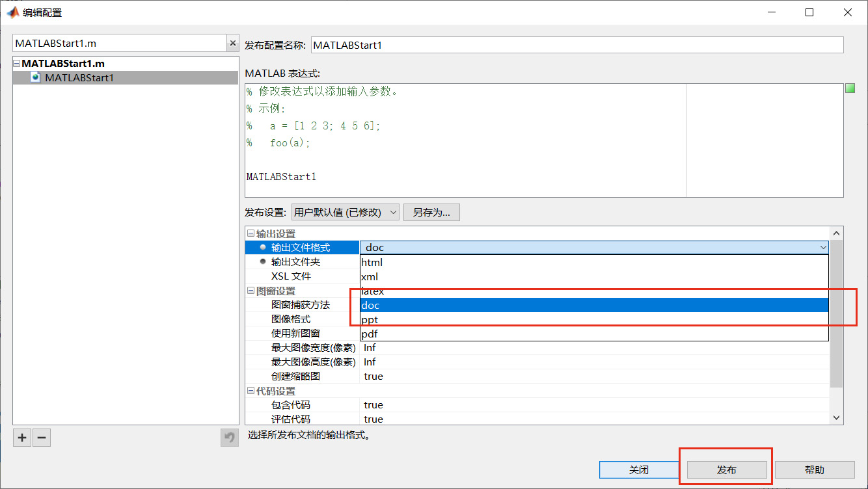
Task: Clear the file filter using the X icon
Action: [x=232, y=42]
